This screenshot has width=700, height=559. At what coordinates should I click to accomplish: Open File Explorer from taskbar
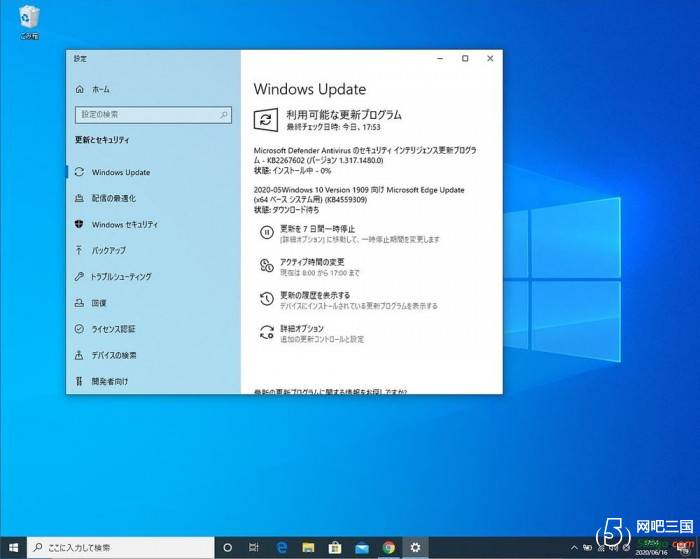tap(308, 547)
